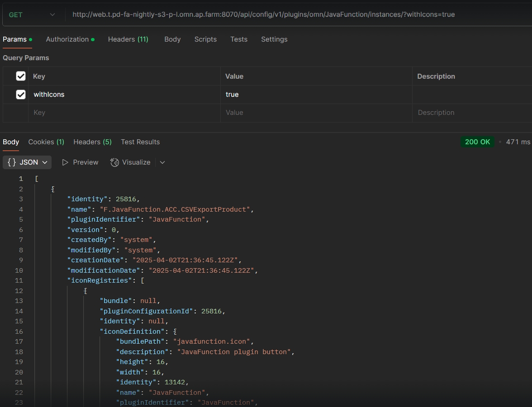
Task: Go to the Scripts tab
Action: coord(205,39)
